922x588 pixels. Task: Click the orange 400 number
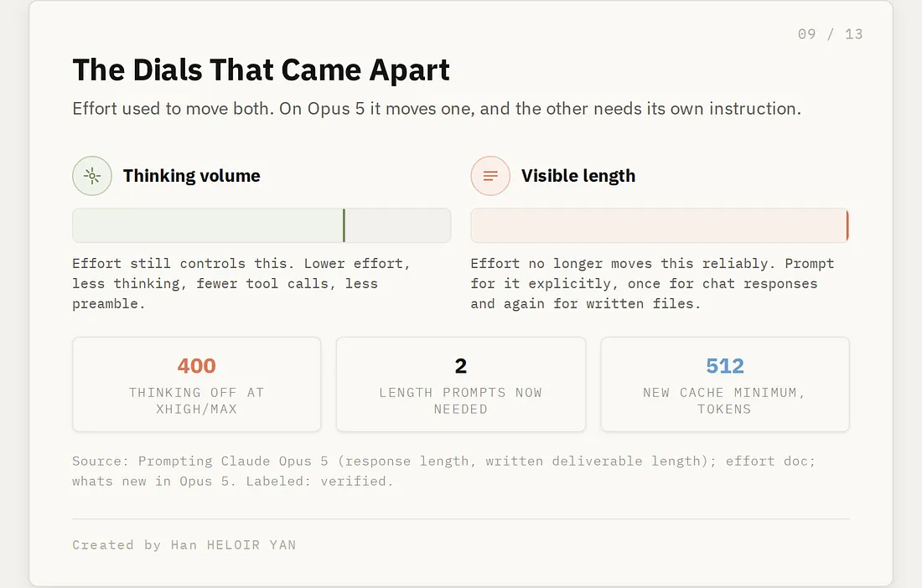[197, 366]
